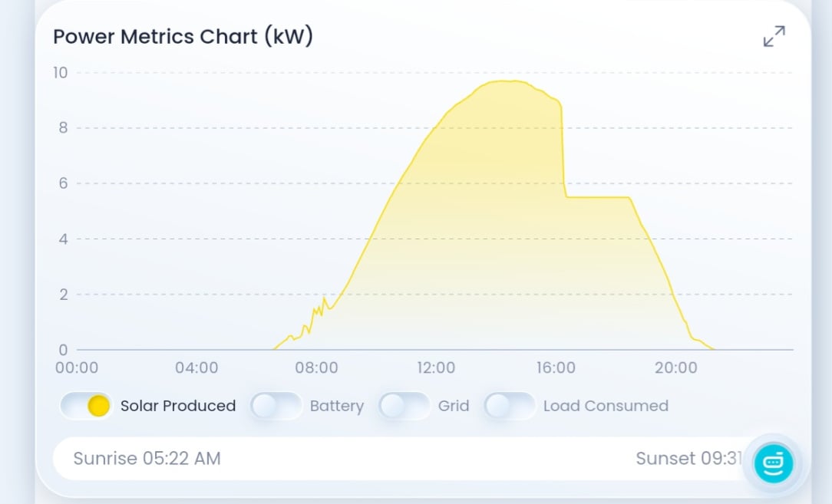Click the Solar Produced label

click(x=178, y=406)
